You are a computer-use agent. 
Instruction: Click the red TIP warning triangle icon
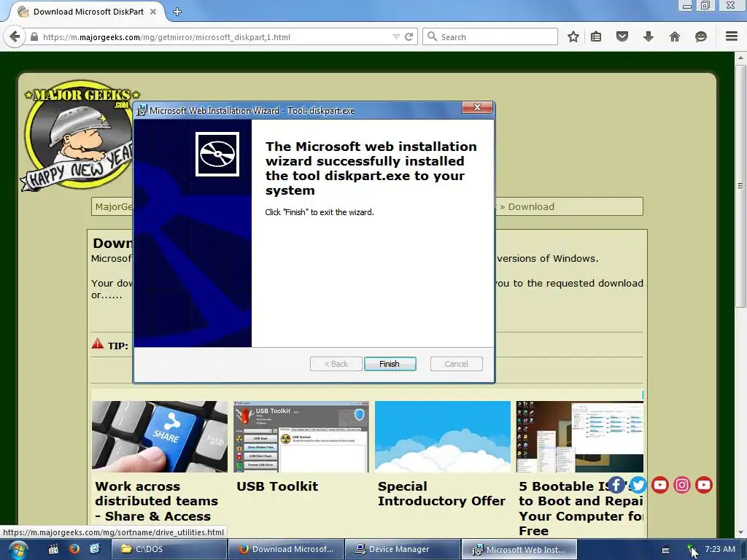[97, 343]
